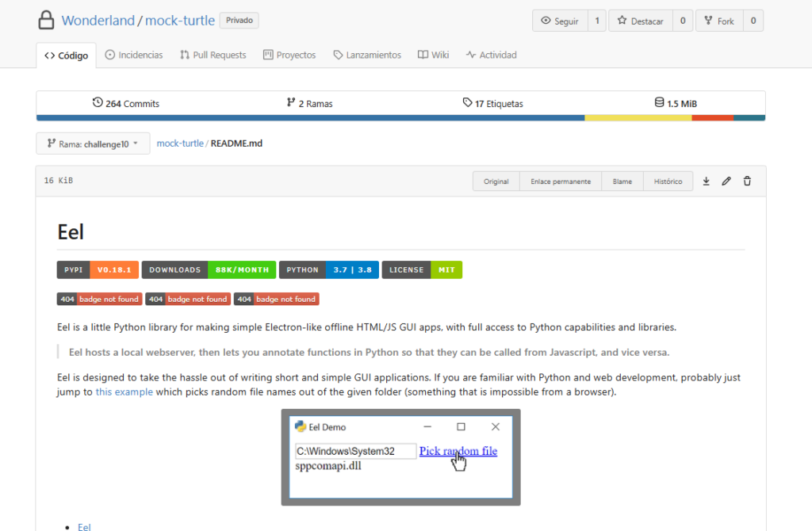
Task: View the 17 Etiquetas tags
Action: point(493,103)
